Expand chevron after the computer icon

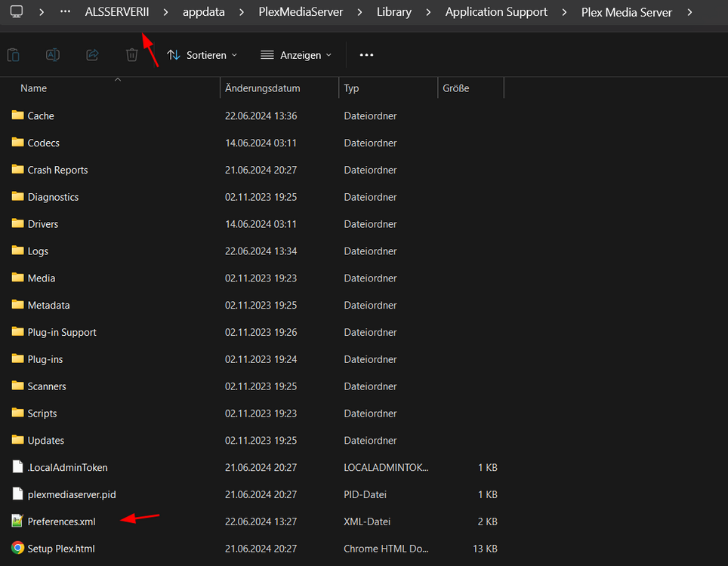[x=42, y=12]
